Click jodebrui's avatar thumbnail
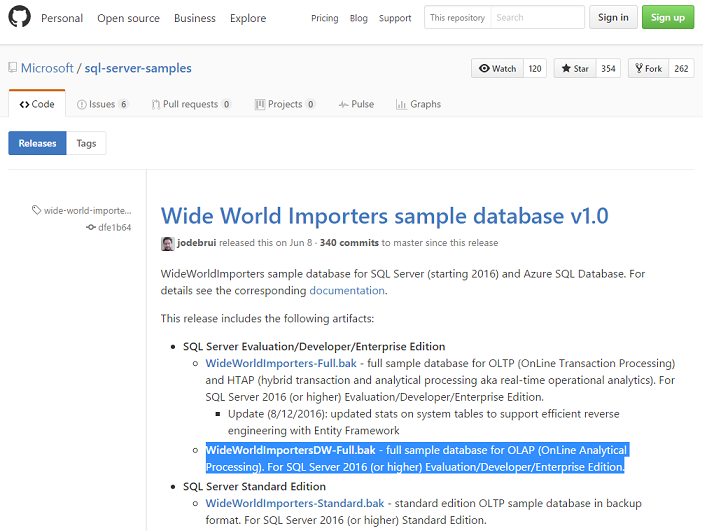 [168, 244]
